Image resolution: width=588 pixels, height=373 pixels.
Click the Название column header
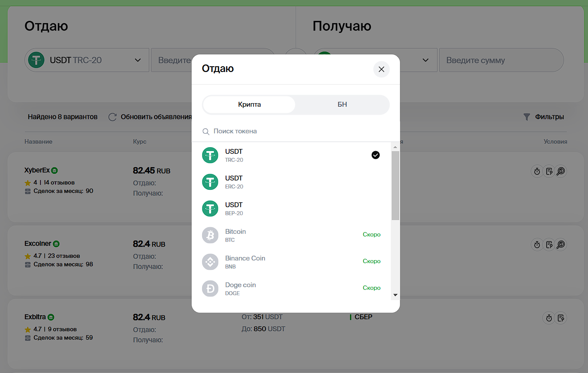[38, 141]
